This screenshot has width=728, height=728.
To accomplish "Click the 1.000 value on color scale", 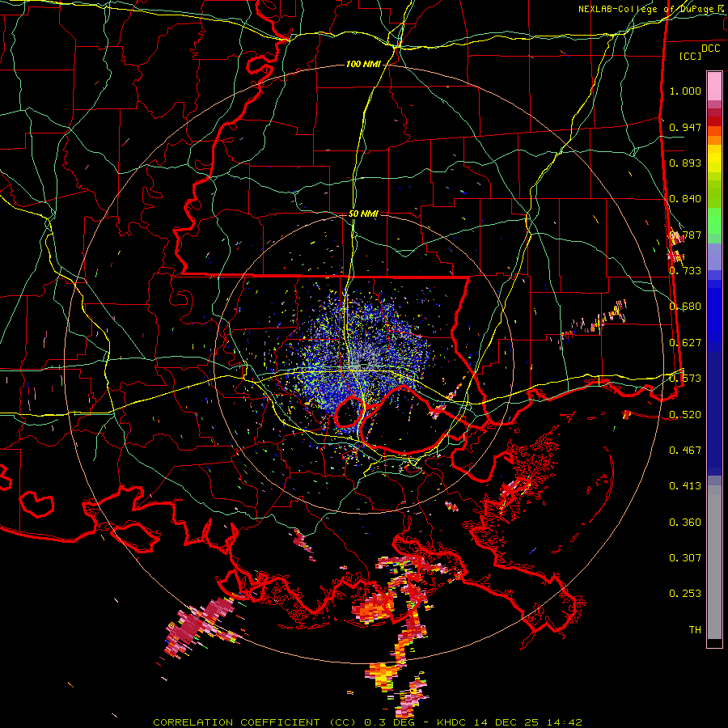I will tap(685, 91).
